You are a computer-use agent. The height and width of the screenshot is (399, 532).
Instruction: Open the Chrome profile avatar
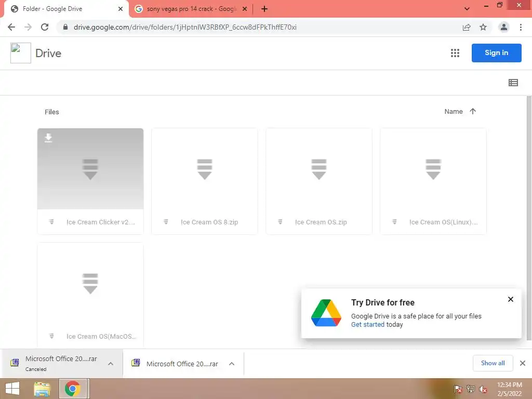(504, 27)
